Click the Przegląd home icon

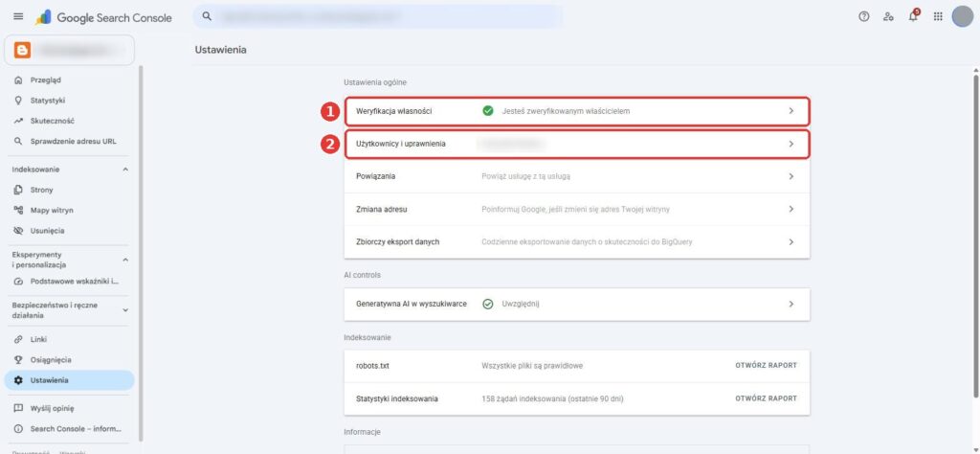click(18, 80)
